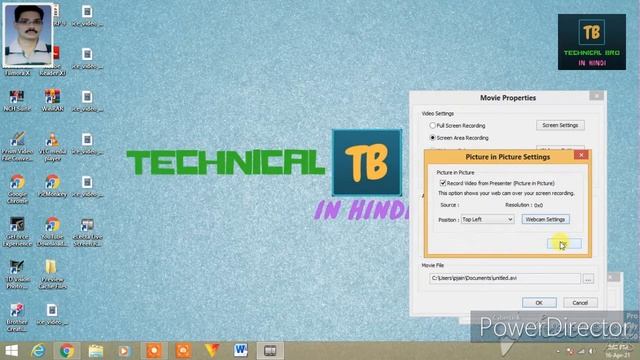Close the Picture in Picture Settings dialog
Screen dimensions: 640x360
coord(581,155)
